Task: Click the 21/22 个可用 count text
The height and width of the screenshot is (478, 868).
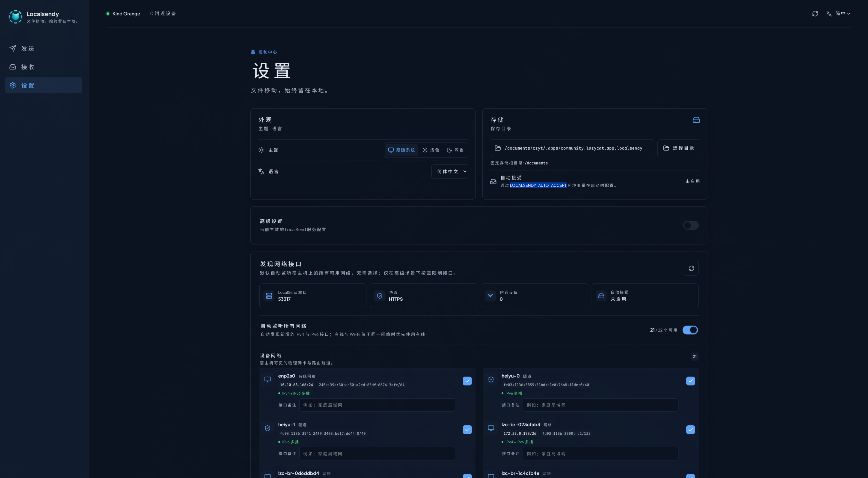Action: (663, 330)
